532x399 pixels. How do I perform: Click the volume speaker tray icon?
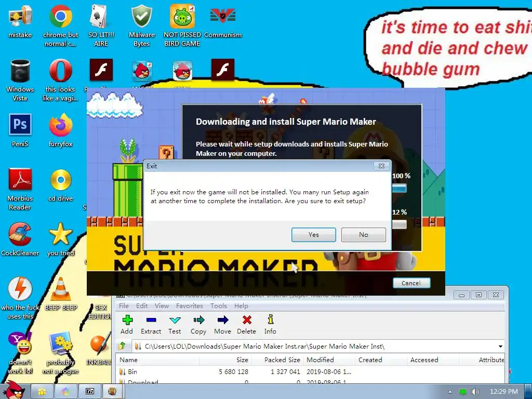coord(475,392)
